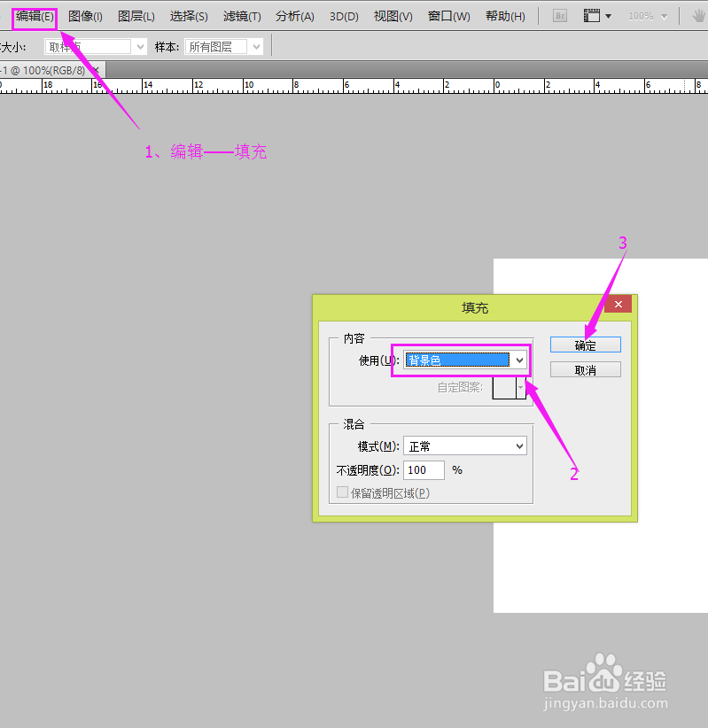This screenshot has height=728, width=708.
Task: Open the 帮助(H) menu
Action: point(505,17)
